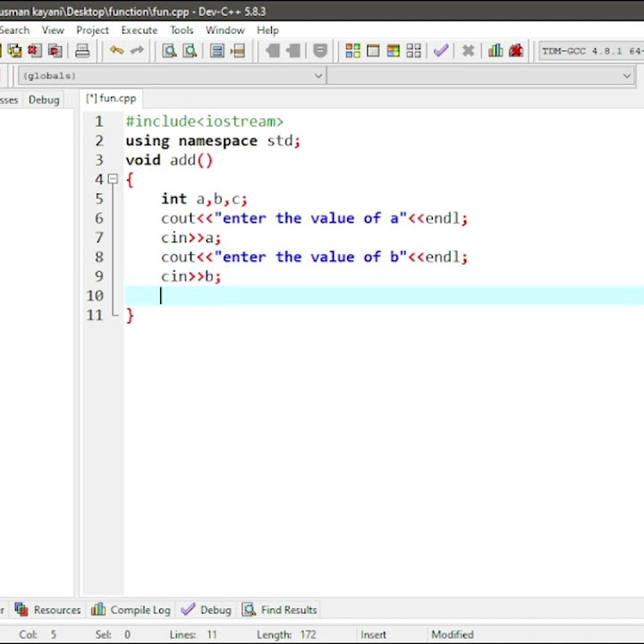
Task: Click on 'using namespace std;' line
Action: [213, 141]
